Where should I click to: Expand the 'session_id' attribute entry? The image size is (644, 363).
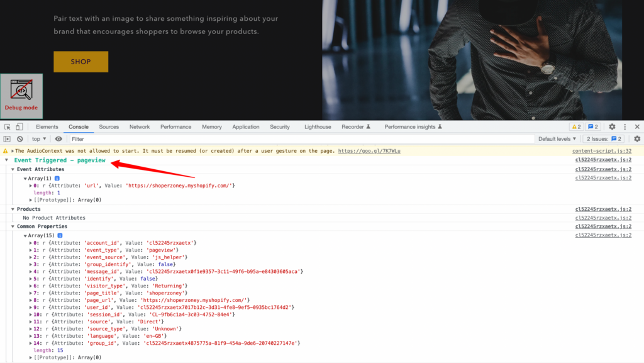(x=30, y=315)
